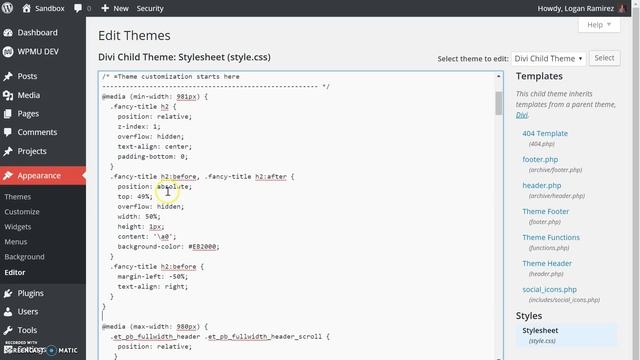
Task: Click the Plugins plug icon
Action: [8, 293]
